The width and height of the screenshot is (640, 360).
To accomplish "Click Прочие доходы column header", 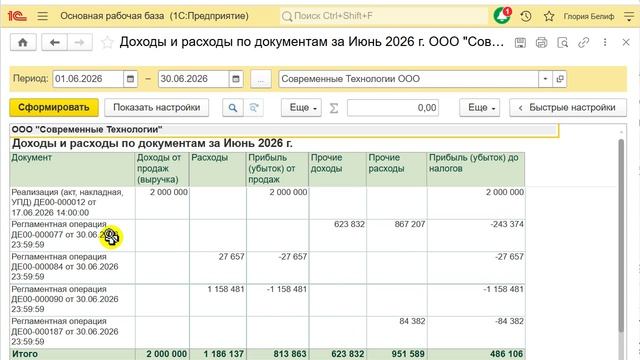I will coord(337,169).
